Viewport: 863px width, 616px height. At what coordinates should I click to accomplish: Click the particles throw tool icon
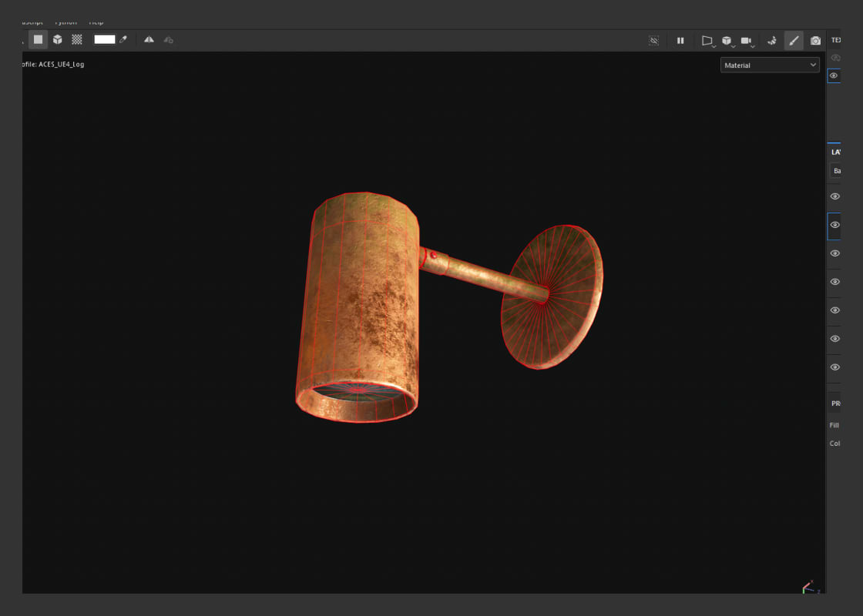coord(771,40)
